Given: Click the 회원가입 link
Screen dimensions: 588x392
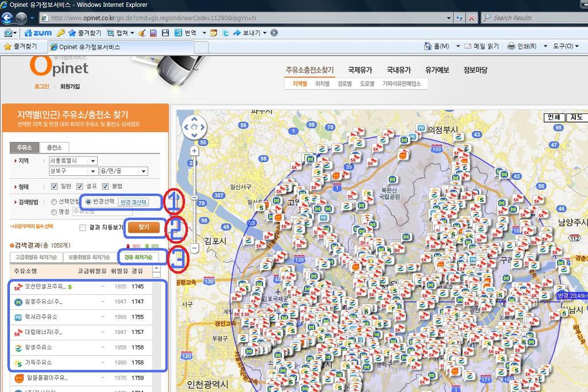Looking at the screenshot, I should pos(70,86).
